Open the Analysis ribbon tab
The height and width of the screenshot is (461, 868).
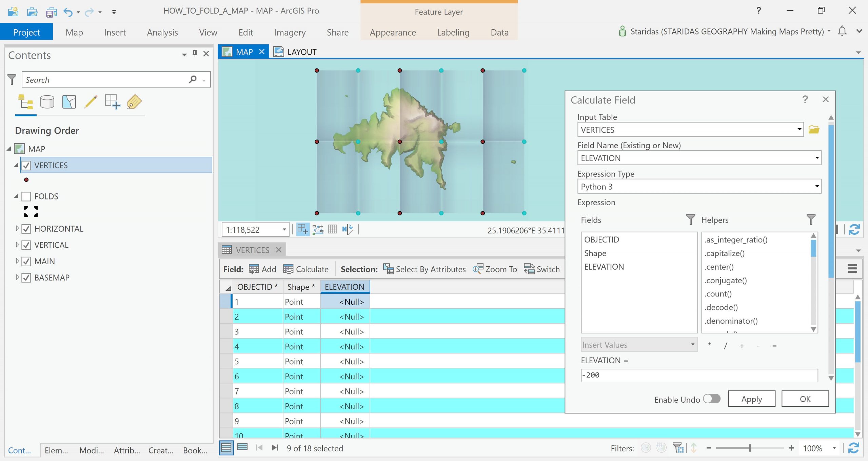162,32
